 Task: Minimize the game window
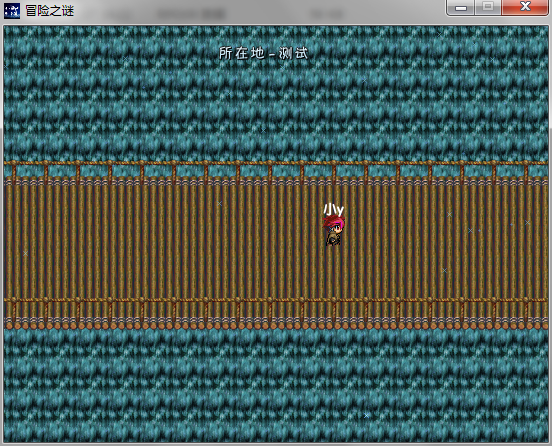click(461, 7)
